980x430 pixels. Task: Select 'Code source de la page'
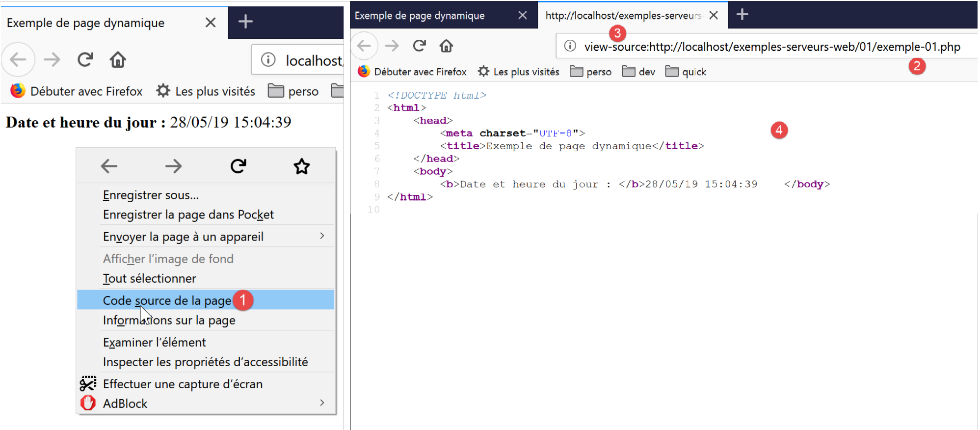(167, 300)
